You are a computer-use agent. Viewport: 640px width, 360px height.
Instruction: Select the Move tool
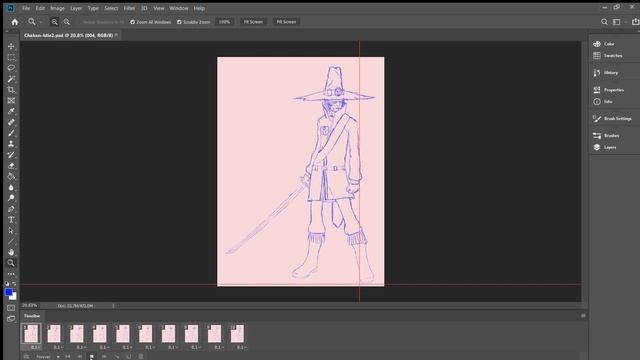[x=11, y=46]
